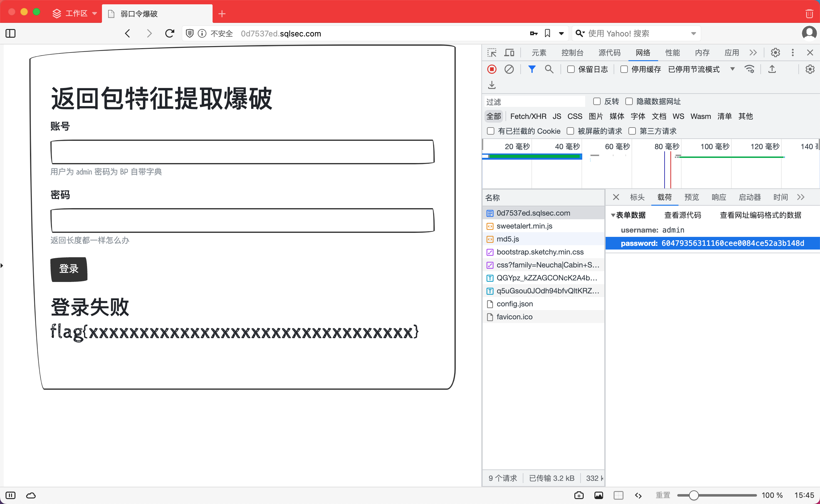Click the sync cloud icon

click(31, 495)
